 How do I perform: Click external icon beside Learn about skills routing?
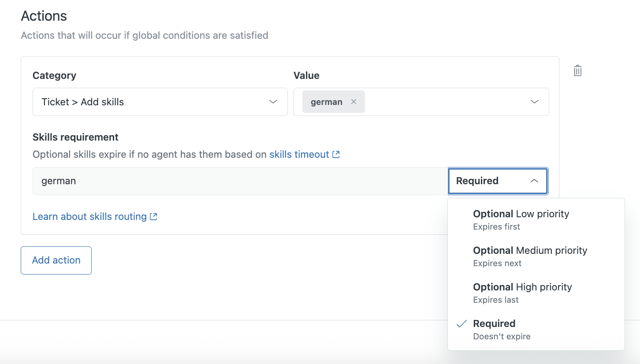[153, 217]
